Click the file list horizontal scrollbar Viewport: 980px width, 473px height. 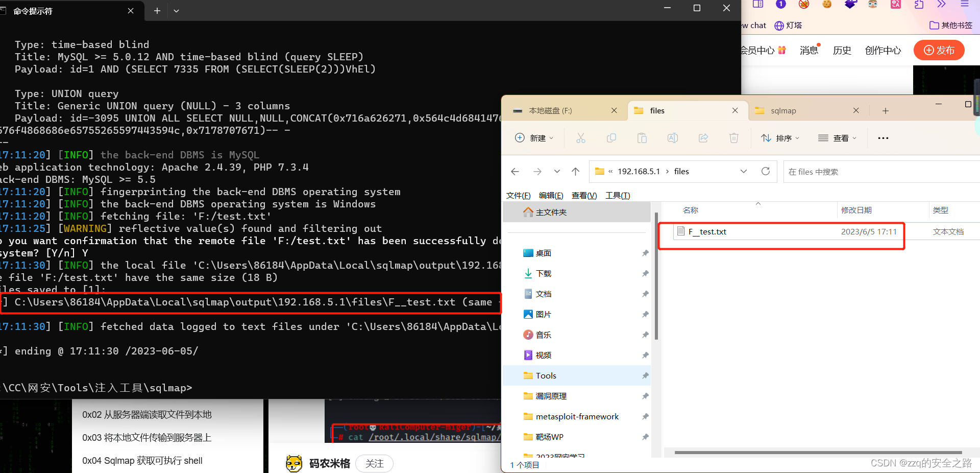click(818, 453)
